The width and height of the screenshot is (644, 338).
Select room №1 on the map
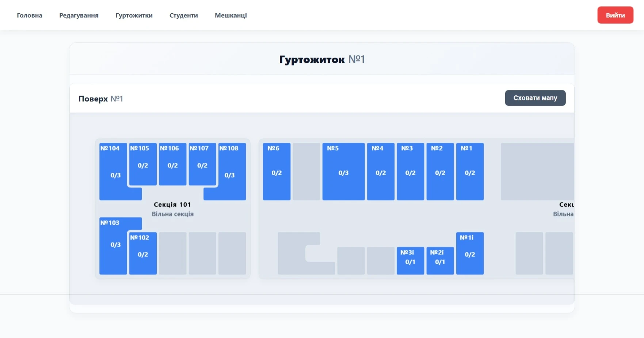click(x=470, y=172)
